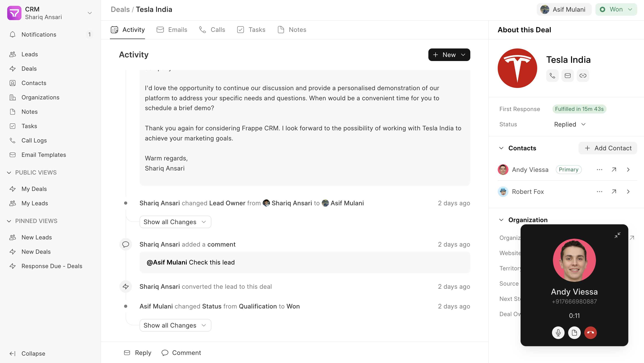Open the more options for Andy Viessa

point(599,170)
